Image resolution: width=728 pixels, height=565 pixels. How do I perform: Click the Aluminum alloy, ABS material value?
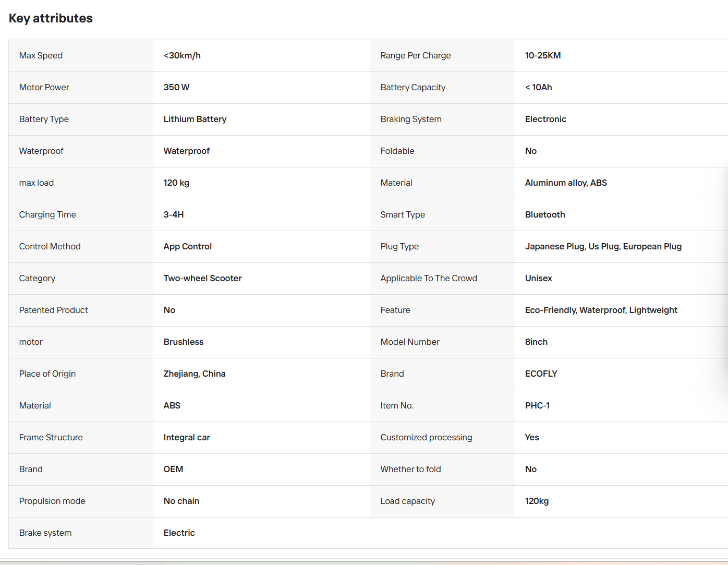tap(566, 183)
